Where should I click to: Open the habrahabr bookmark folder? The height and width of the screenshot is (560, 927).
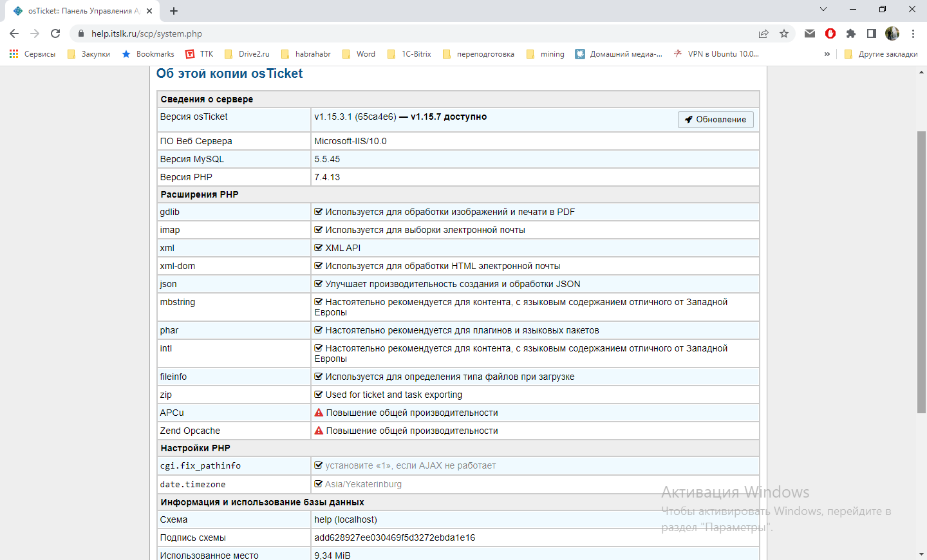[306, 54]
